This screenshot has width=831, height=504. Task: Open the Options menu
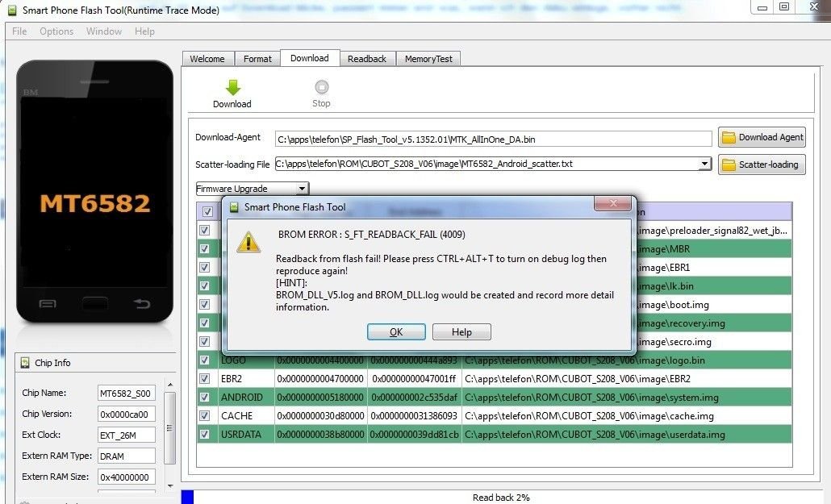56,31
